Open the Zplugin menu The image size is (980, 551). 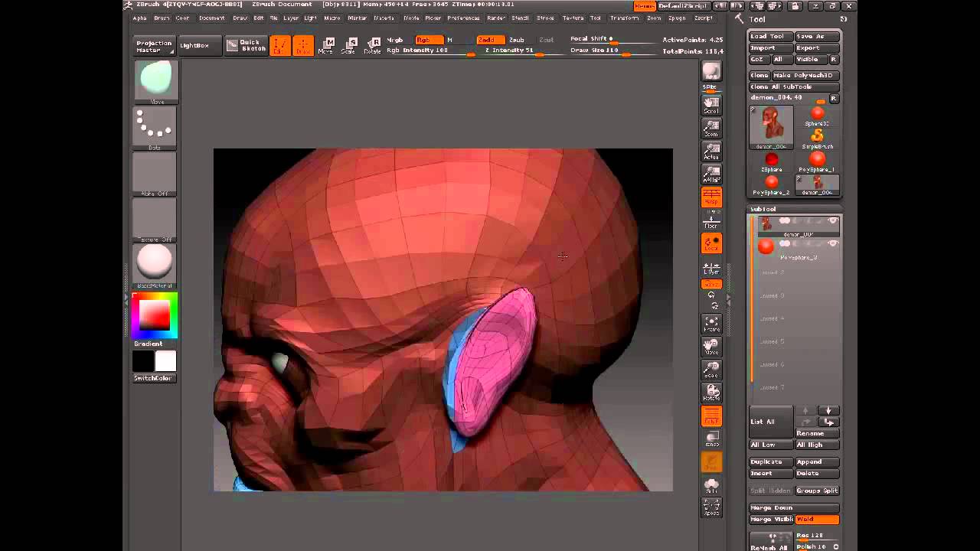pyautogui.click(x=677, y=18)
